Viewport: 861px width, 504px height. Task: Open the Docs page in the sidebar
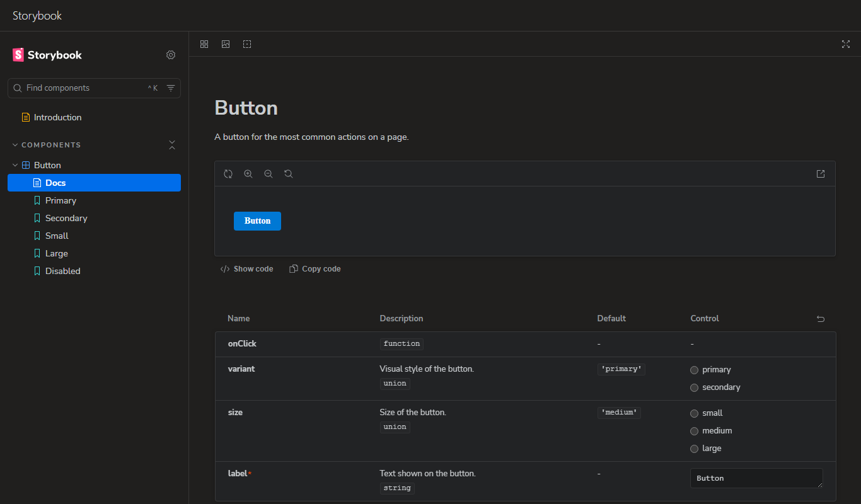coord(94,183)
